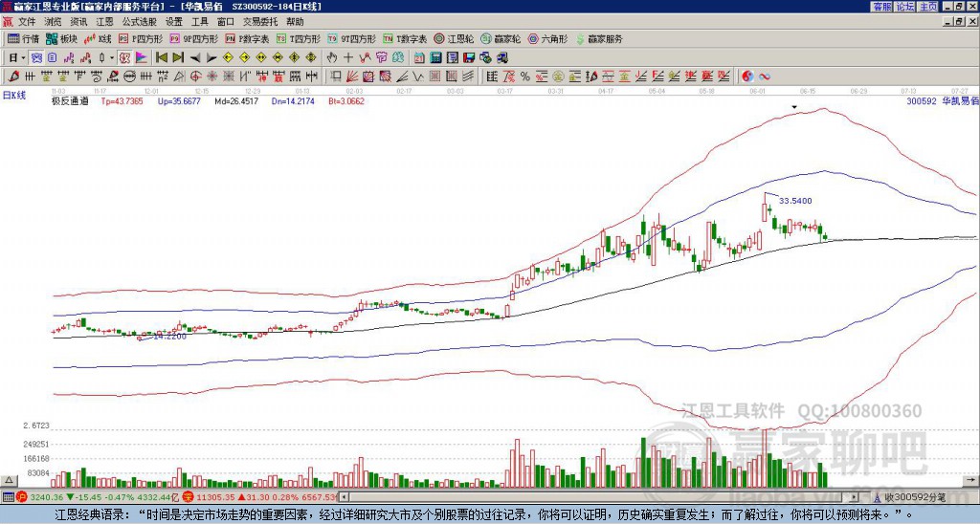Open the 交易委托 menu
This screenshot has height=524, width=980.
pos(260,22)
